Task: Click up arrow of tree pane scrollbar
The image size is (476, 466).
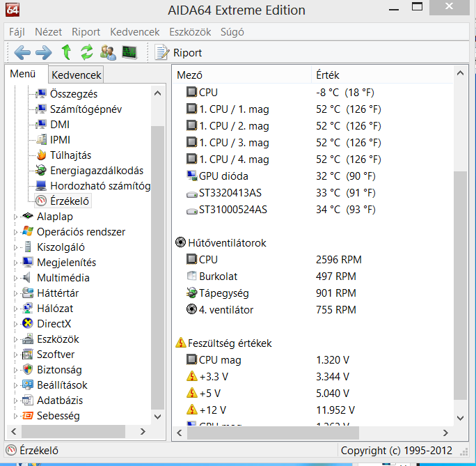Action: pos(157,93)
